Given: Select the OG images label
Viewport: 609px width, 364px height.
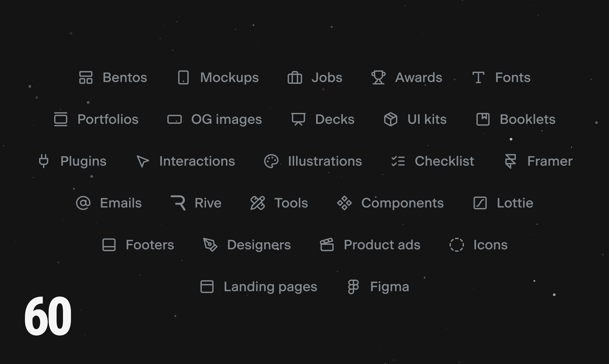Looking at the screenshot, I should tap(226, 120).
